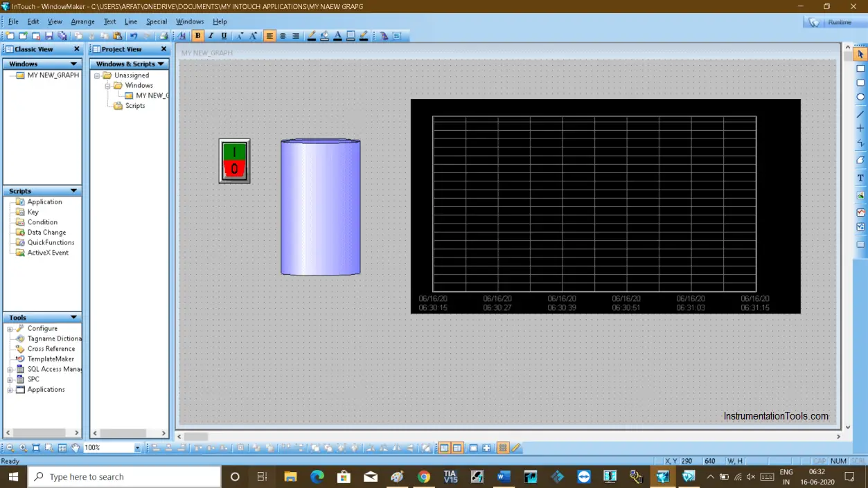This screenshot has height=488, width=868.
Task: Expand the Configure tree node
Action: coord(10,329)
